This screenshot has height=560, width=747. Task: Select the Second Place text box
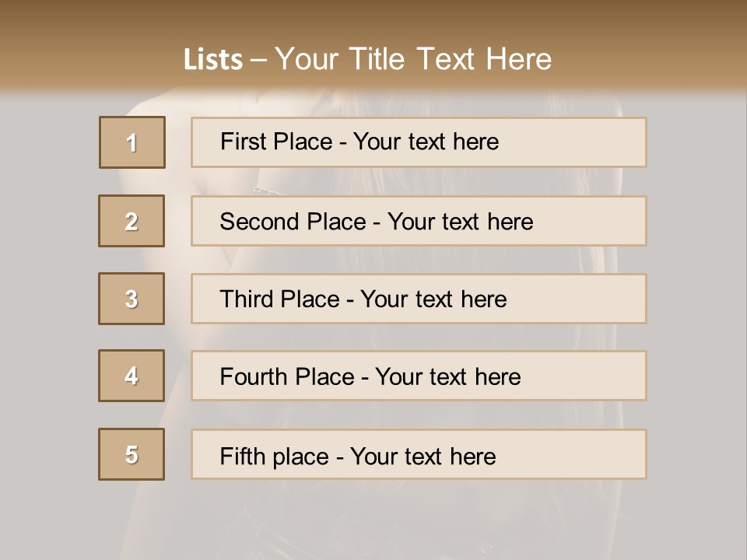[419, 221]
